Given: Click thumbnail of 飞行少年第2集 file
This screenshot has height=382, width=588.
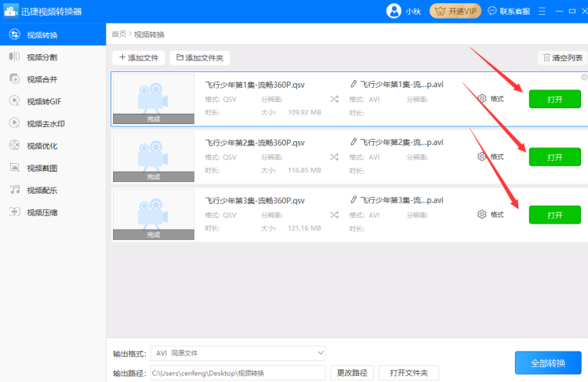Looking at the screenshot, I should coord(154,156).
